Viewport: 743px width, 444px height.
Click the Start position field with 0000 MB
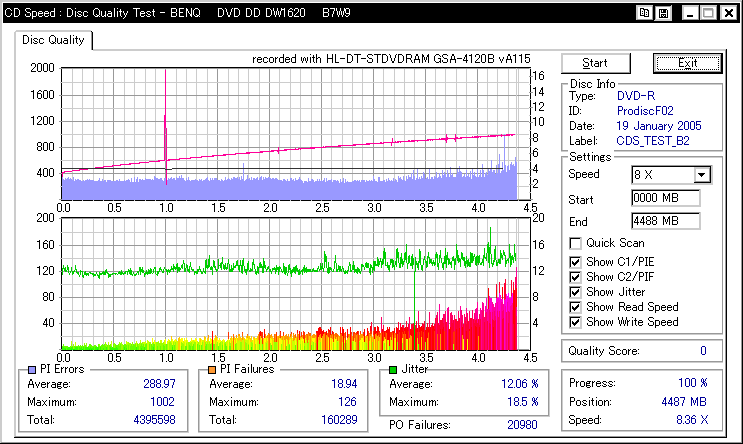(665, 198)
